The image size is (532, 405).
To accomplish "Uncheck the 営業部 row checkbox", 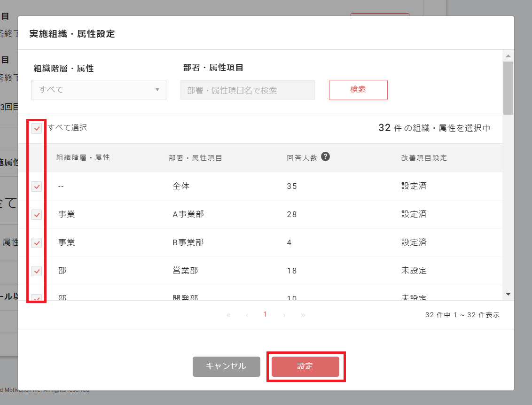I will coord(37,271).
